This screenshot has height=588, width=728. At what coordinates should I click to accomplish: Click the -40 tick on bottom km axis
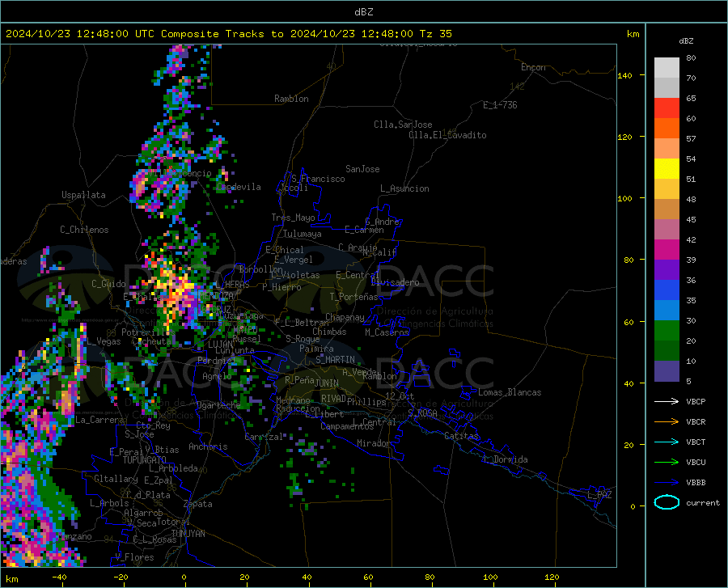pyautogui.click(x=59, y=577)
